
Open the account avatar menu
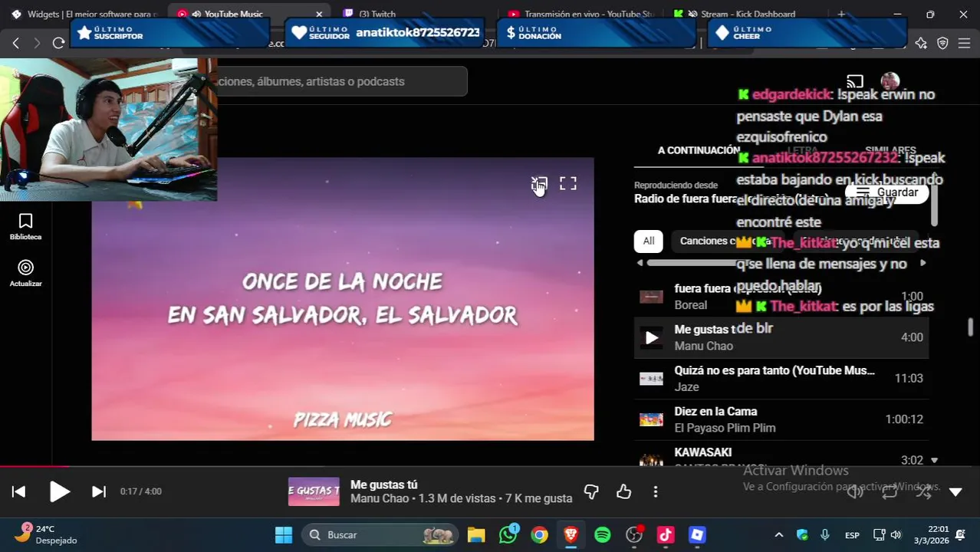[890, 81]
